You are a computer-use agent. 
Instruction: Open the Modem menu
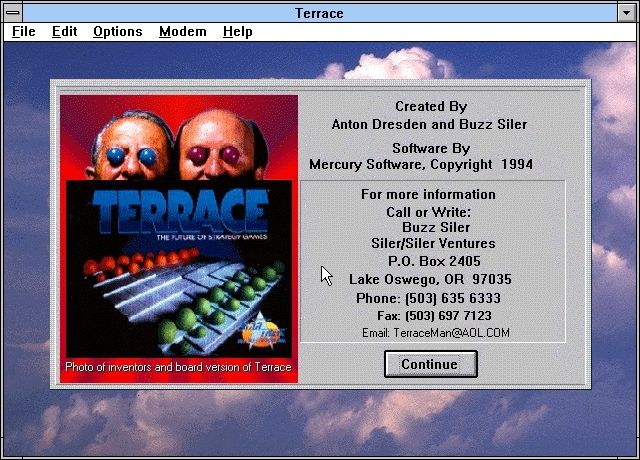pos(182,31)
